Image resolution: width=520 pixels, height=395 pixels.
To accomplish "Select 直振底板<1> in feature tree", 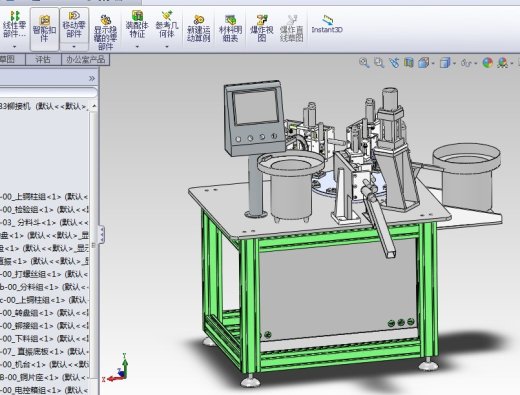I will (x=44, y=352).
